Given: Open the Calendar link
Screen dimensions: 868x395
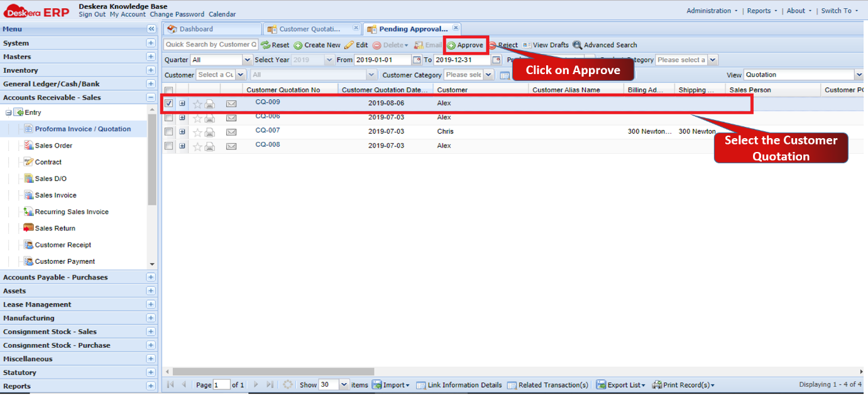Looking at the screenshot, I should 222,14.
